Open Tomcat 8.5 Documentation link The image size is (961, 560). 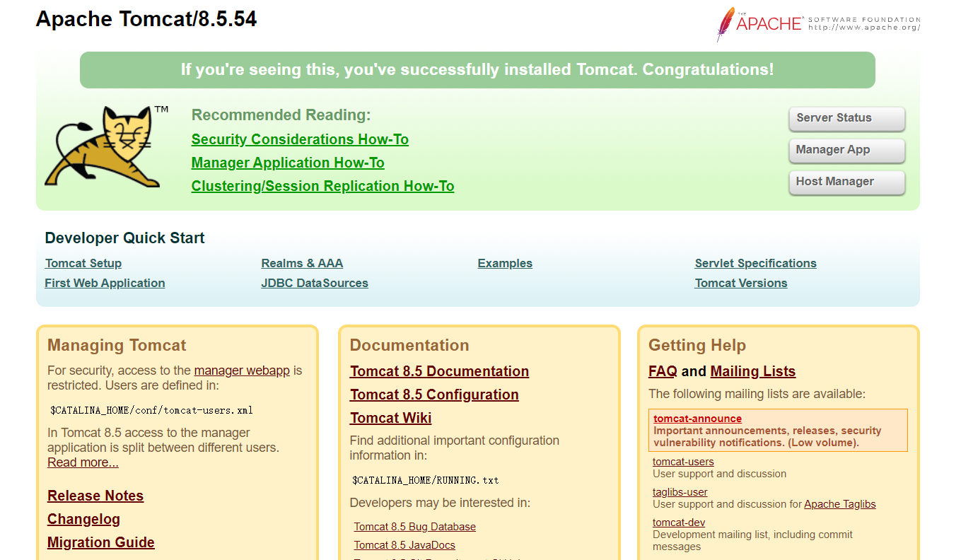[x=439, y=371]
